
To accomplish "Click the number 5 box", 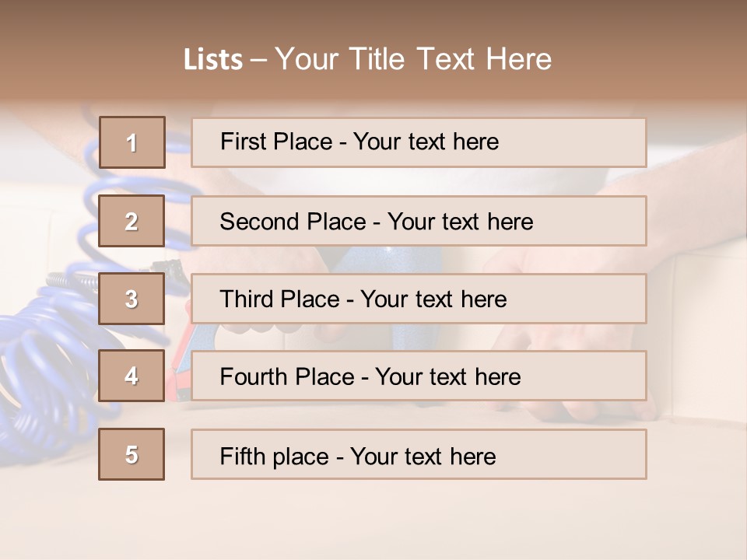I will pos(132,454).
